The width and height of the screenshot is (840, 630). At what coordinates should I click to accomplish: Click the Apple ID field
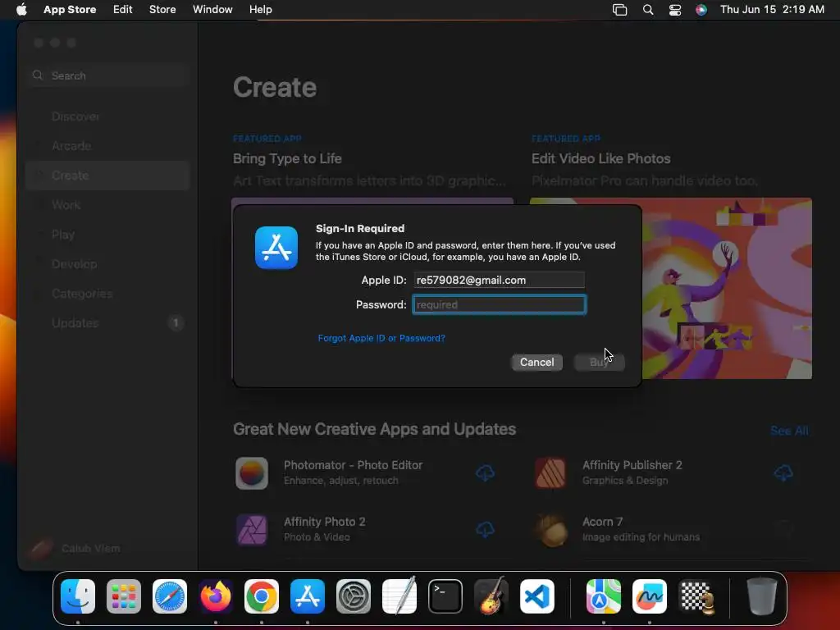499,280
